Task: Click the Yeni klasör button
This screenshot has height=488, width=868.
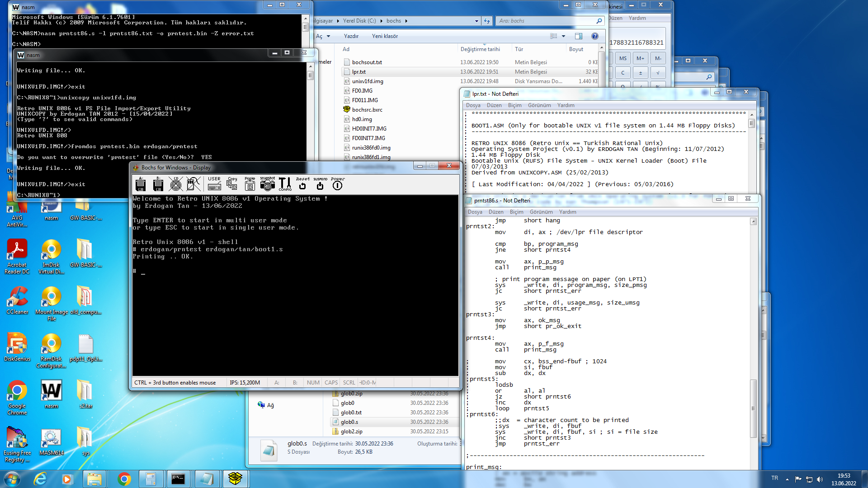Action: pyautogui.click(x=385, y=36)
